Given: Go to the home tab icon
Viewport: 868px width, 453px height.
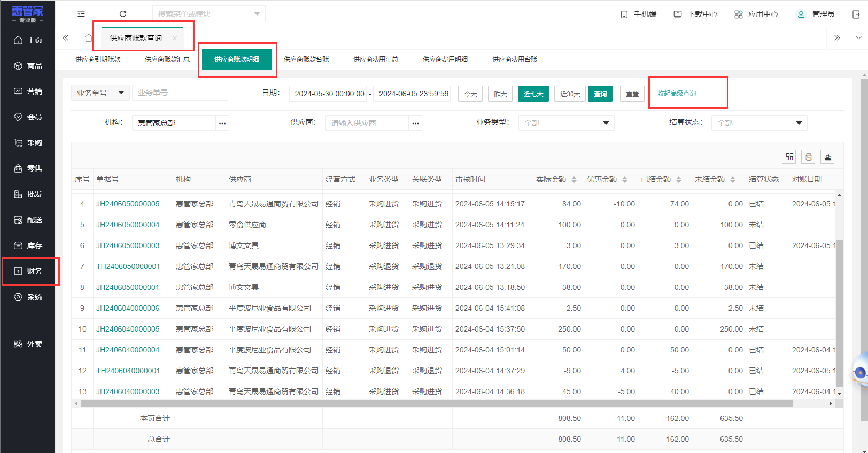Looking at the screenshot, I should tap(89, 38).
